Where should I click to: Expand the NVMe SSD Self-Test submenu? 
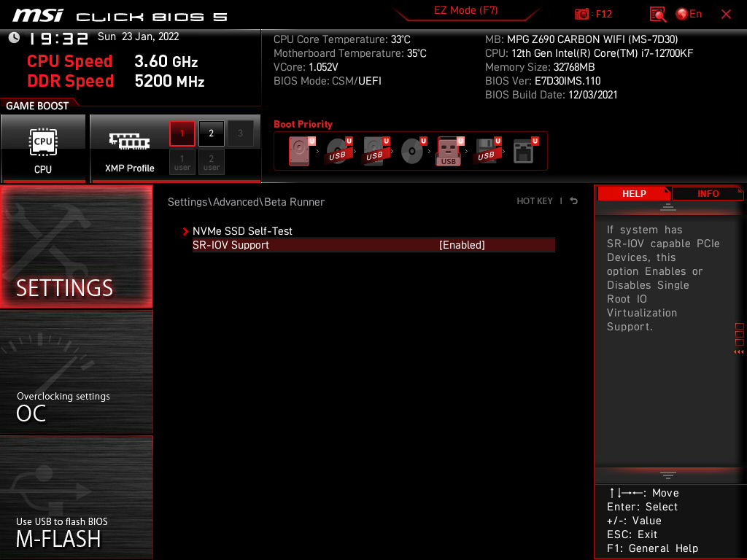[x=242, y=231]
